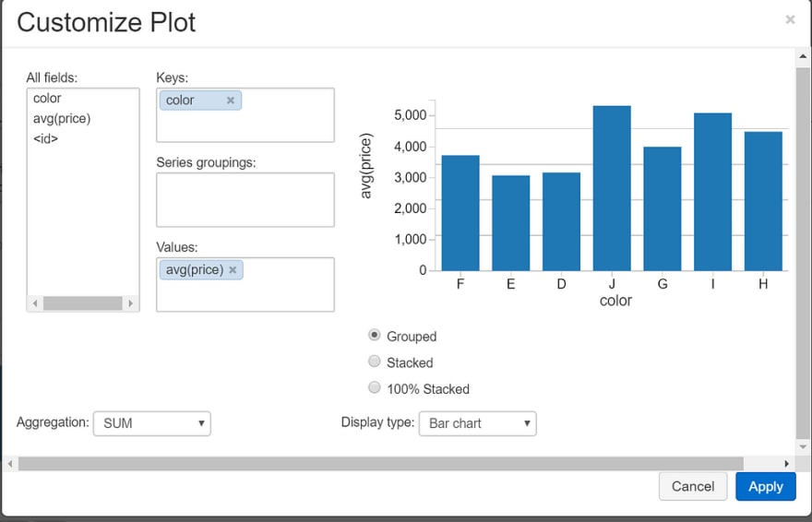The image size is (812, 522).
Task: Open the Aggregation SUM dropdown
Action: click(x=151, y=423)
